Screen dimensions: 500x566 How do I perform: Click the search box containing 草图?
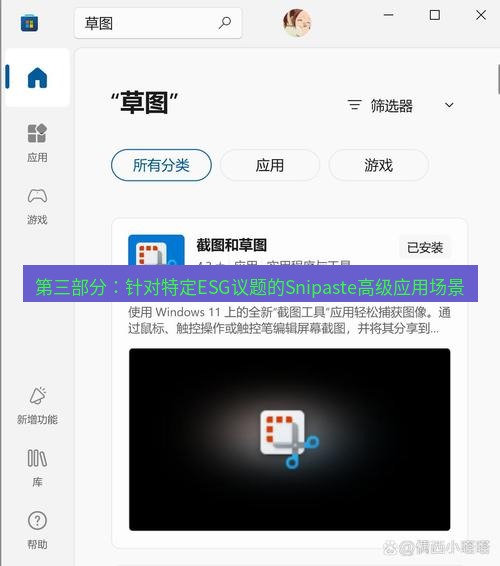(158, 23)
